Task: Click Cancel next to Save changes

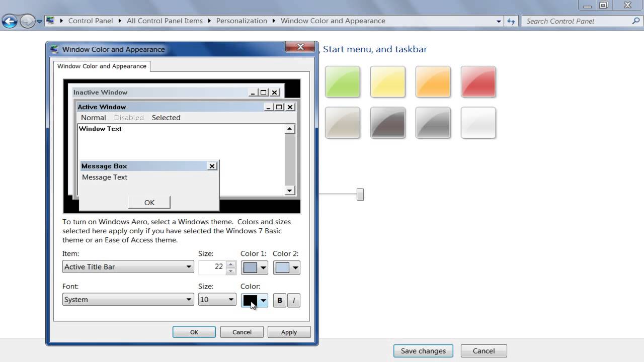Action: [484, 351]
